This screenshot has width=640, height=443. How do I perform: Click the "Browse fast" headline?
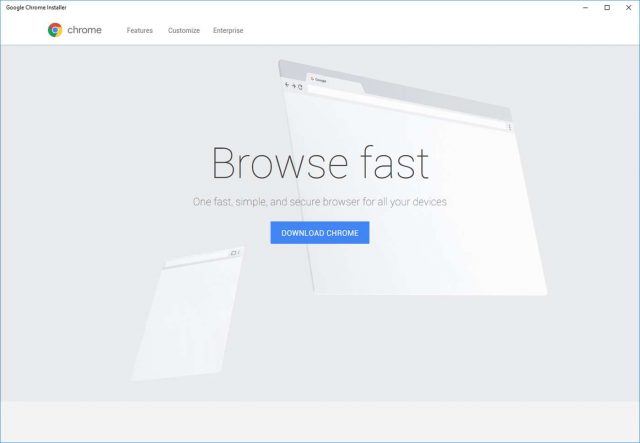pyautogui.click(x=320, y=163)
